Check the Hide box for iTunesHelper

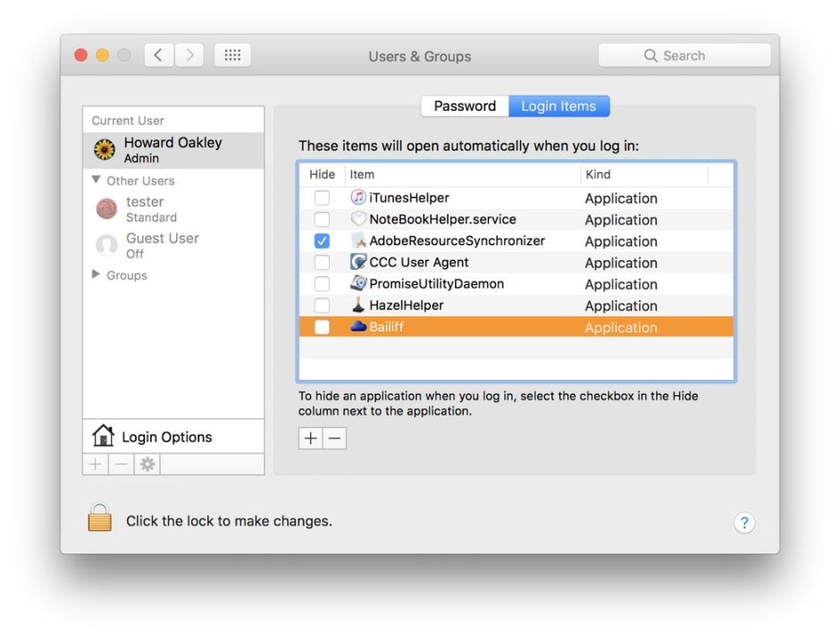322,198
